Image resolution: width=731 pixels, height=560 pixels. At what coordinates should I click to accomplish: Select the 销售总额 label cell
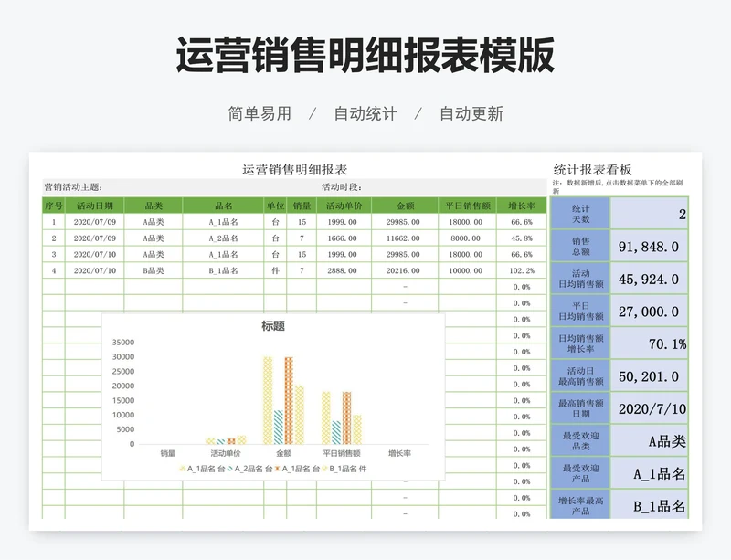coord(580,246)
